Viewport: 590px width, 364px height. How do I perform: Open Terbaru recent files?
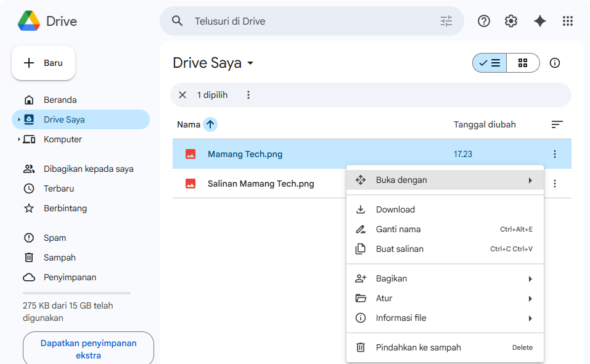pyautogui.click(x=81, y=188)
